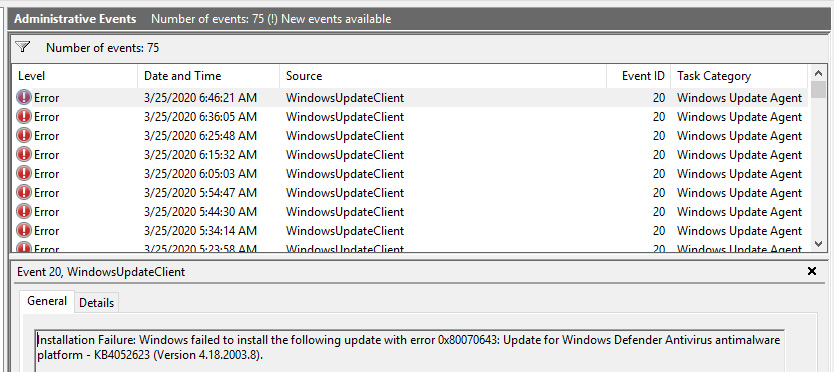This screenshot has width=834, height=372.
Task: Switch to the General tab
Action: coord(47,301)
